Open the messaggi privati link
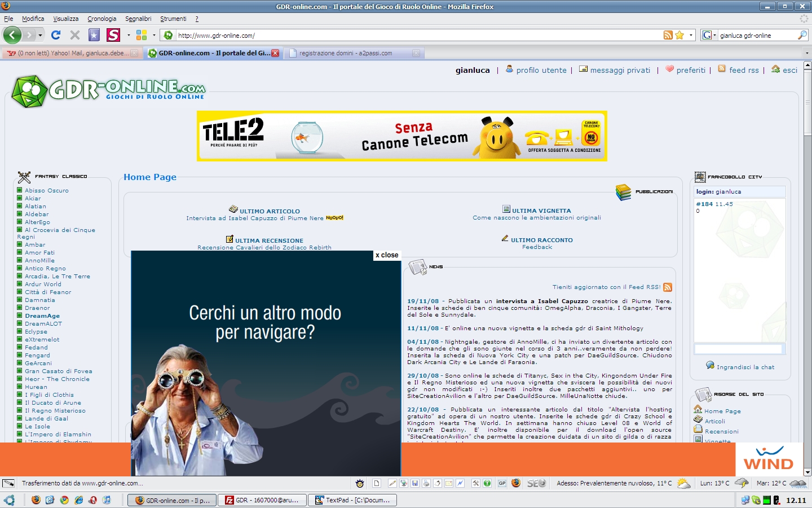The image size is (812, 508). pyautogui.click(x=620, y=70)
